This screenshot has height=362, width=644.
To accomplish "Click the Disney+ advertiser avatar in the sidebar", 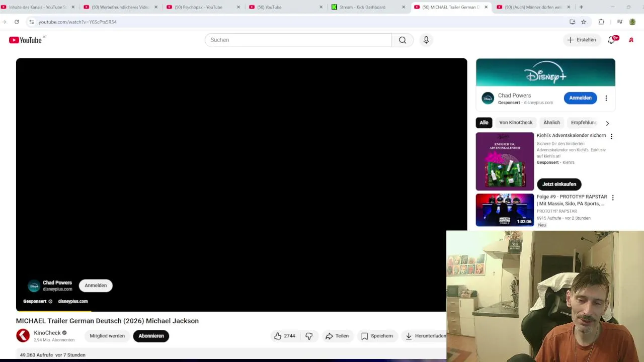I will (x=488, y=98).
